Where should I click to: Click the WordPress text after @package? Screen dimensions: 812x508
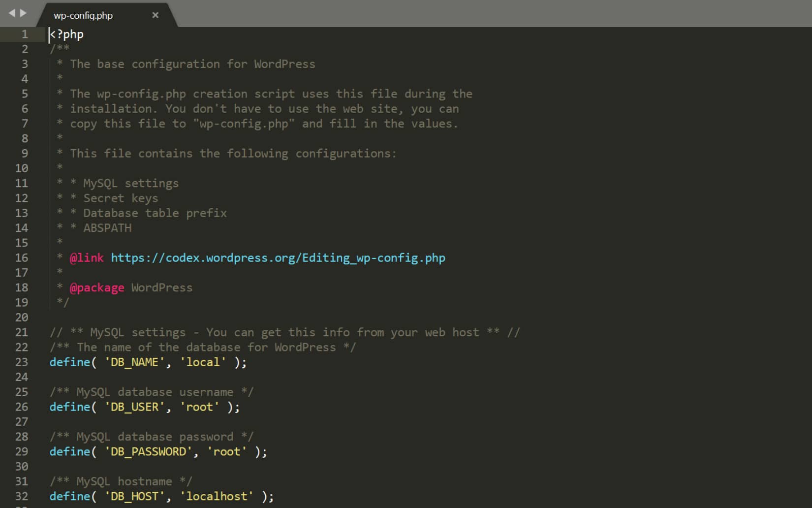[x=161, y=287]
